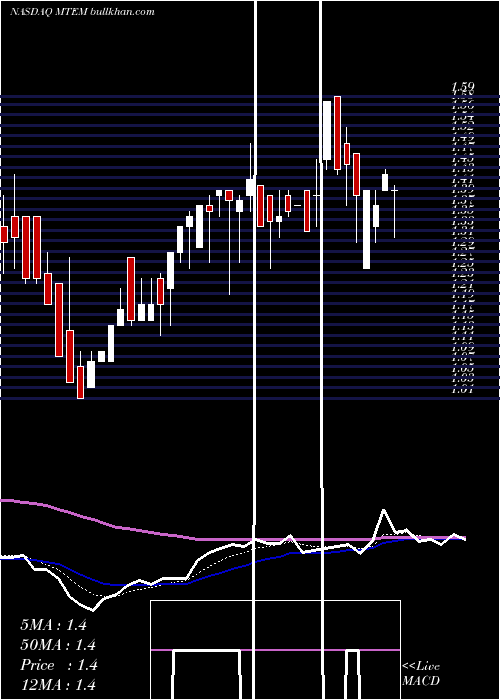Click the <<Live MACD label
This screenshot has width=500, height=700.
pyautogui.click(x=421, y=674)
